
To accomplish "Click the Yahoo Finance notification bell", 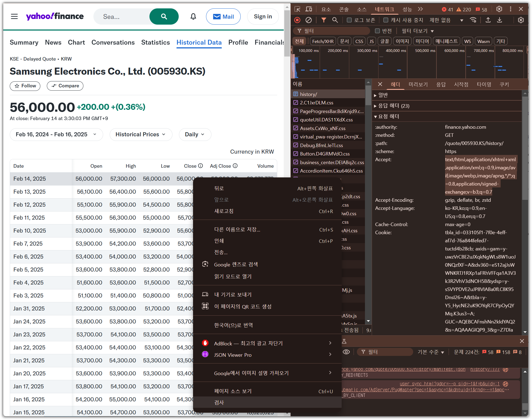I will coord(193,17).
